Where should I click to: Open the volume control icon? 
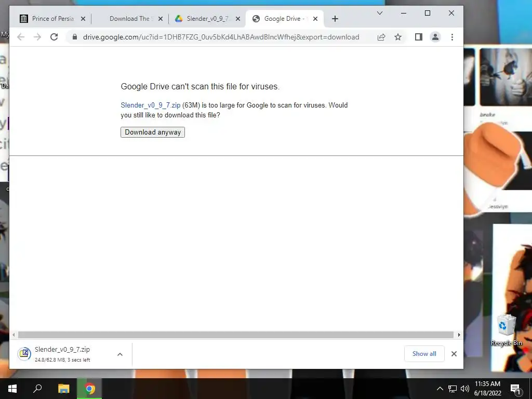(x=465, y=389)
